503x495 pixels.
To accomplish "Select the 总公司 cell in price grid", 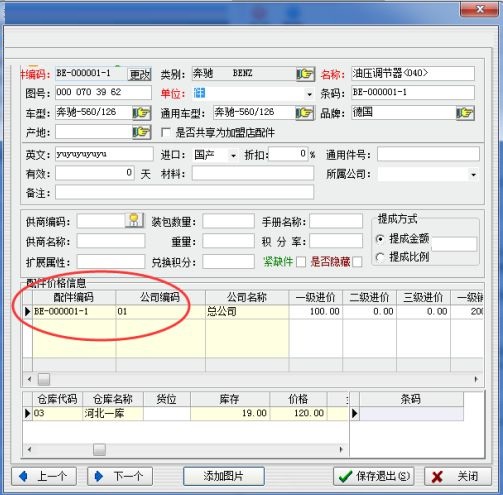I will 247,312.
